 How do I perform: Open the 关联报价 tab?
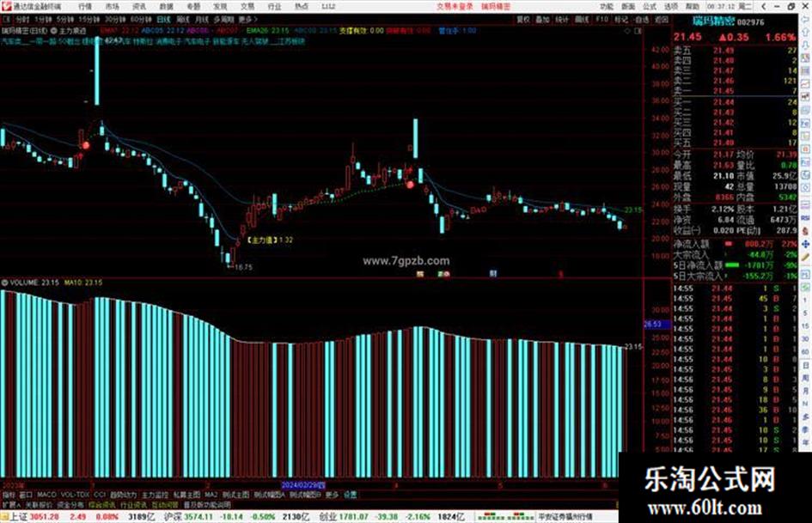39,505
